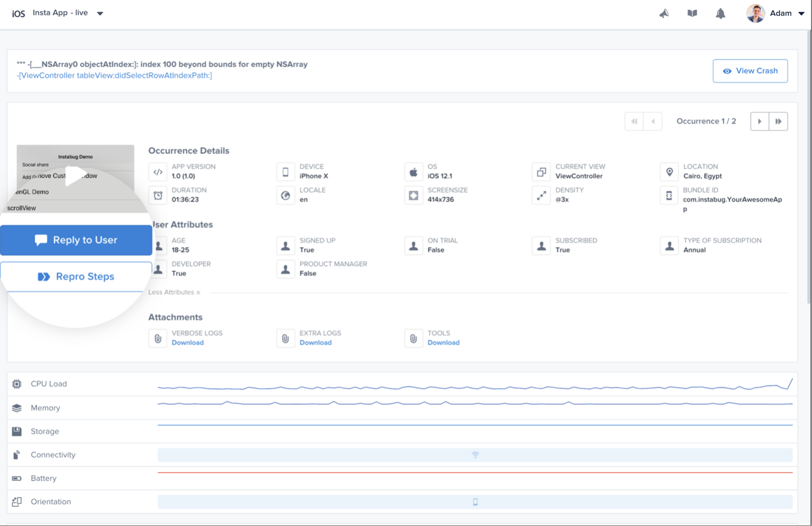The height and width of the screenshot is (526, 812).
Task: Click the Tools paperclip icon
Action: (413, 338)
